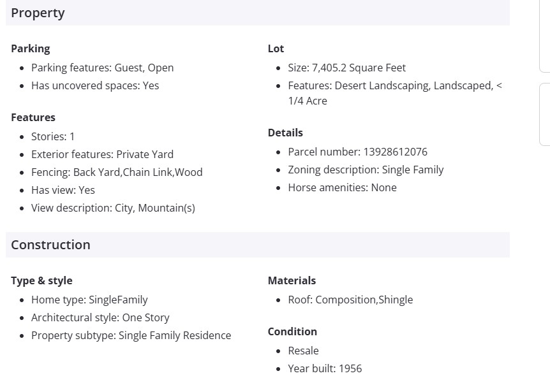Select the Exterior features: Private Yard text
The image size is (550, 392).
102,154
